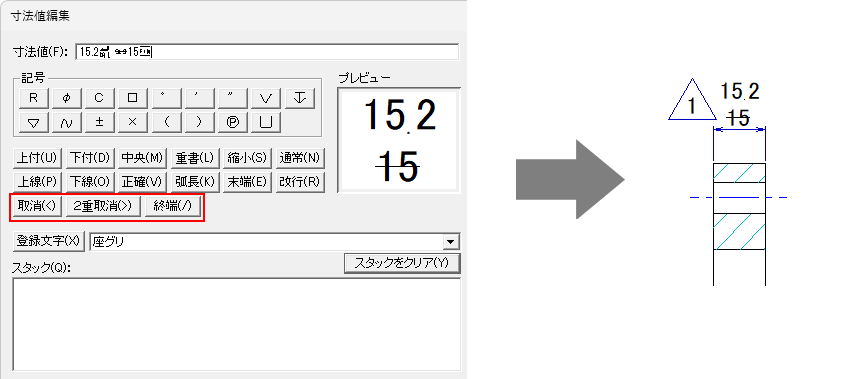843x379 pixels.
Task: Insert the R radius symbol
Action: coord(33,98)
